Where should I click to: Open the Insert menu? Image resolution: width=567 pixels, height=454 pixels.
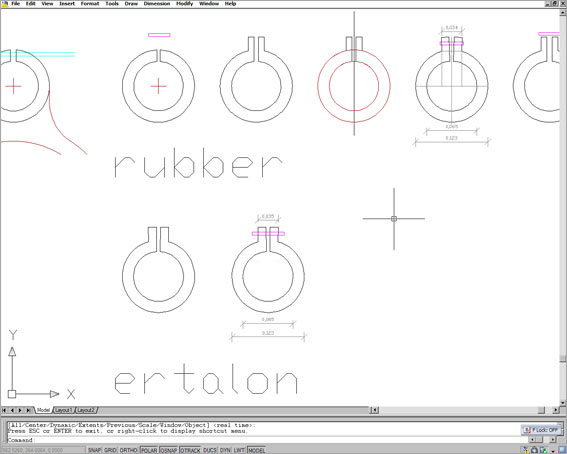click(x=67, y=4)
